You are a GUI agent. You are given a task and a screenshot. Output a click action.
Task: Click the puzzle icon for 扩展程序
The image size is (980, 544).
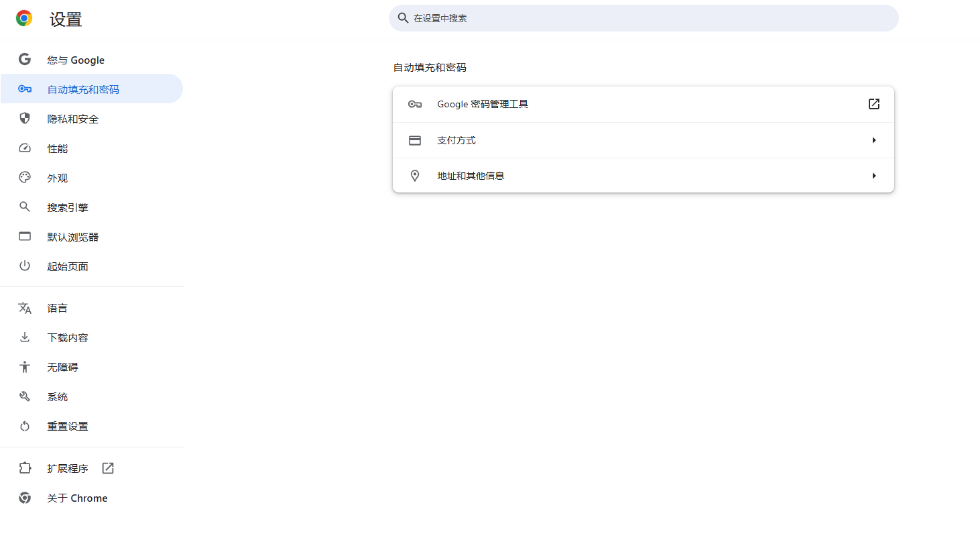(25, 468)
